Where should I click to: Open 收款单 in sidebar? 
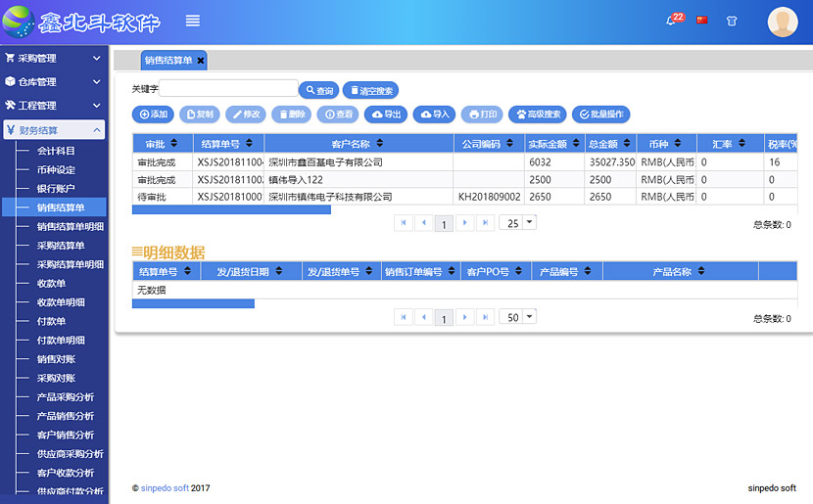pyautogui.click(x=51, y=284)
